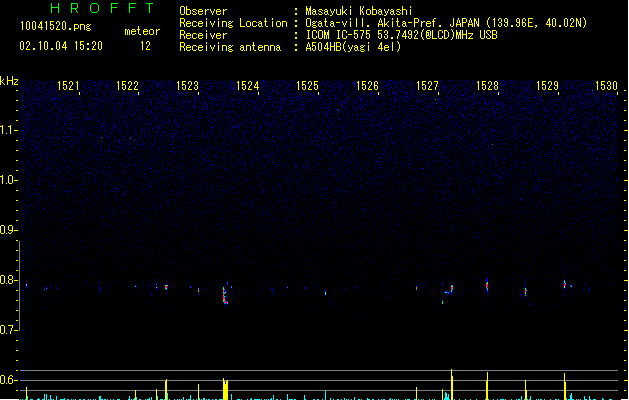629x400 pixels.
Task: Click the 'Receiver' label
Action: click(203, 35)
